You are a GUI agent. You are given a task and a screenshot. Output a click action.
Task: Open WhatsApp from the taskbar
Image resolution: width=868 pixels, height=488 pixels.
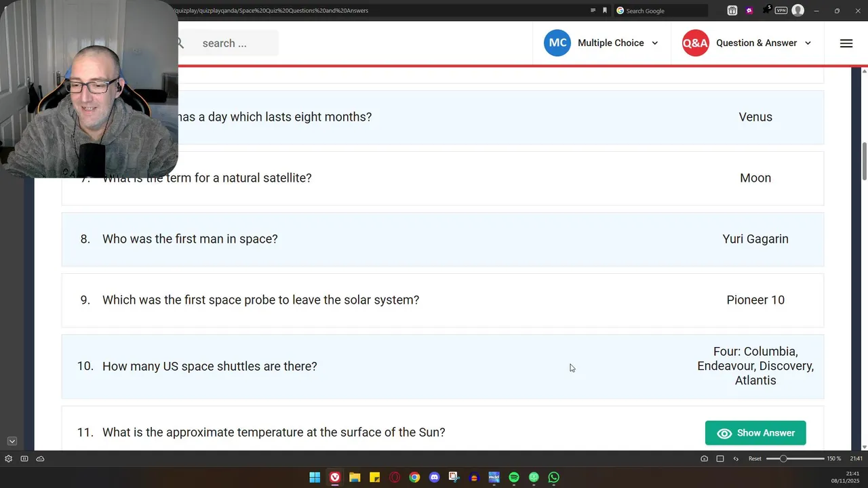click(554, 477)
